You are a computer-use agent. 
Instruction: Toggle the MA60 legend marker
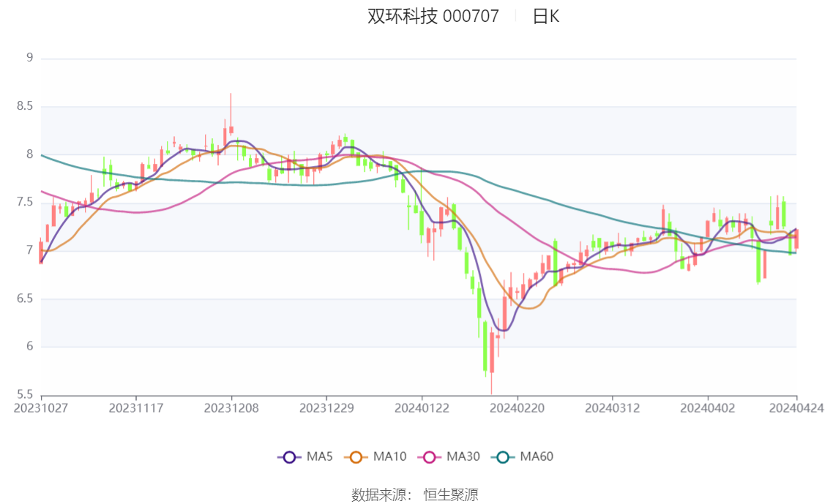click(x=503, y=457)
